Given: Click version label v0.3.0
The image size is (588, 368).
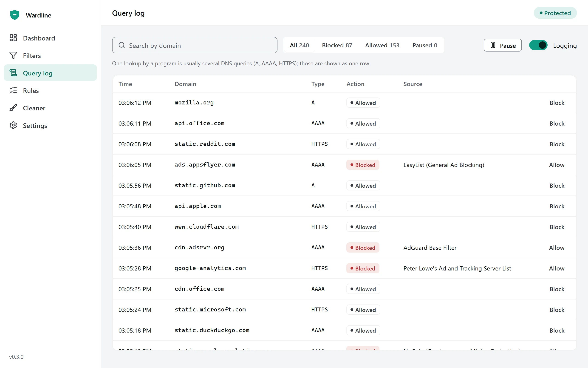Looking at the screenshot, I should pyautogui.click(x=16, y=357).
